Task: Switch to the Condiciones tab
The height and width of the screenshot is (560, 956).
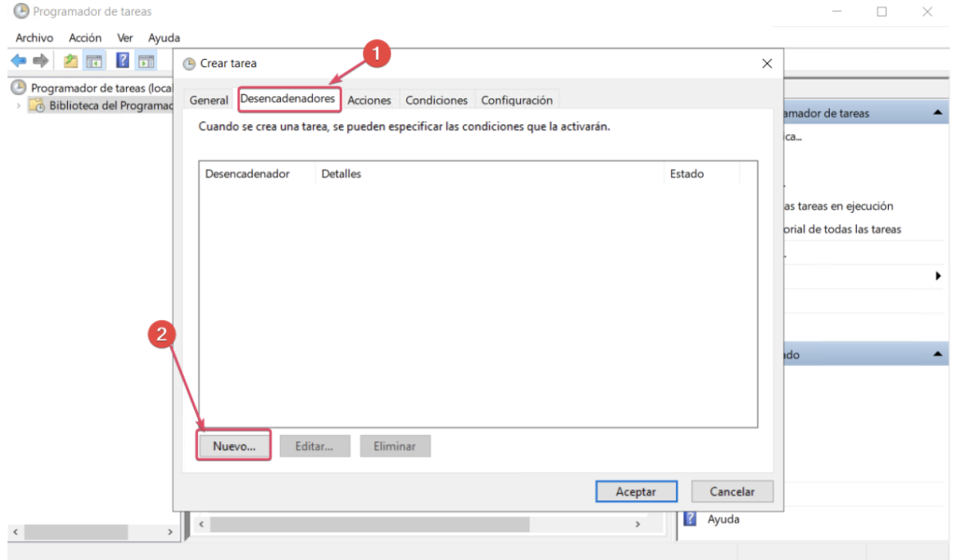Action: (436, 100)
